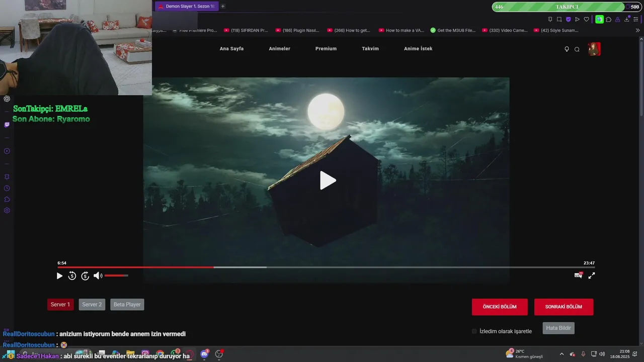Viewport: 644px width, 362px height.
Task: Open a new browser tab with plus icon
Action: point(223,6)
